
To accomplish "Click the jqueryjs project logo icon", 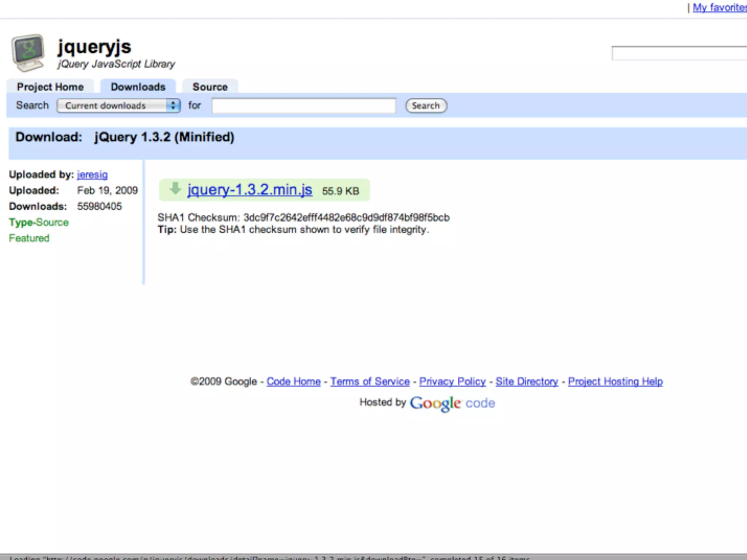I will [28, 53].
